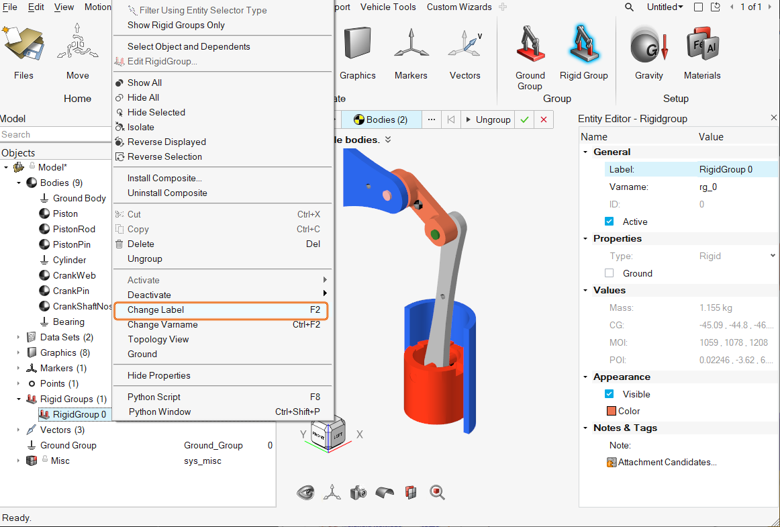Click the Color swatch under Appearance

tap(610, 411)
